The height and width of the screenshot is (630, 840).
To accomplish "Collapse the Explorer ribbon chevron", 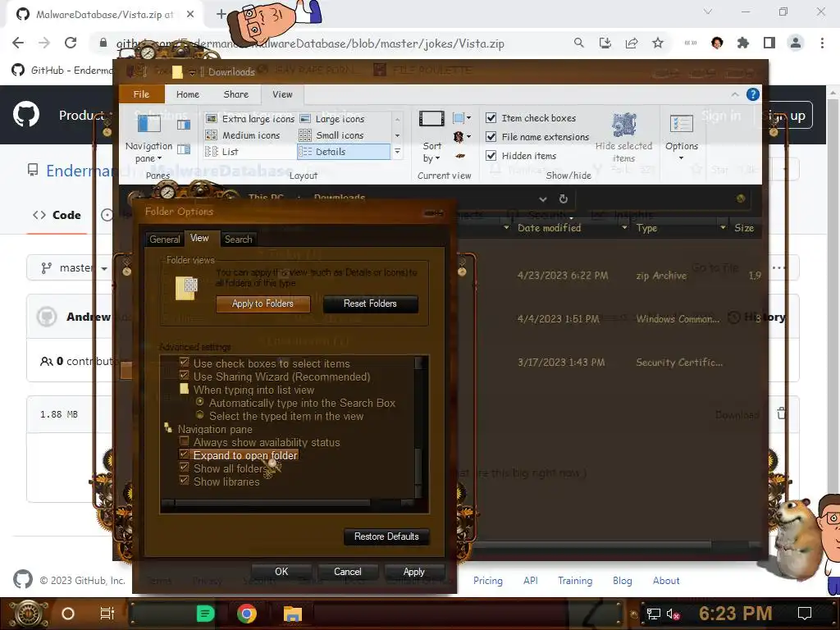I will (x=734, y=94).
